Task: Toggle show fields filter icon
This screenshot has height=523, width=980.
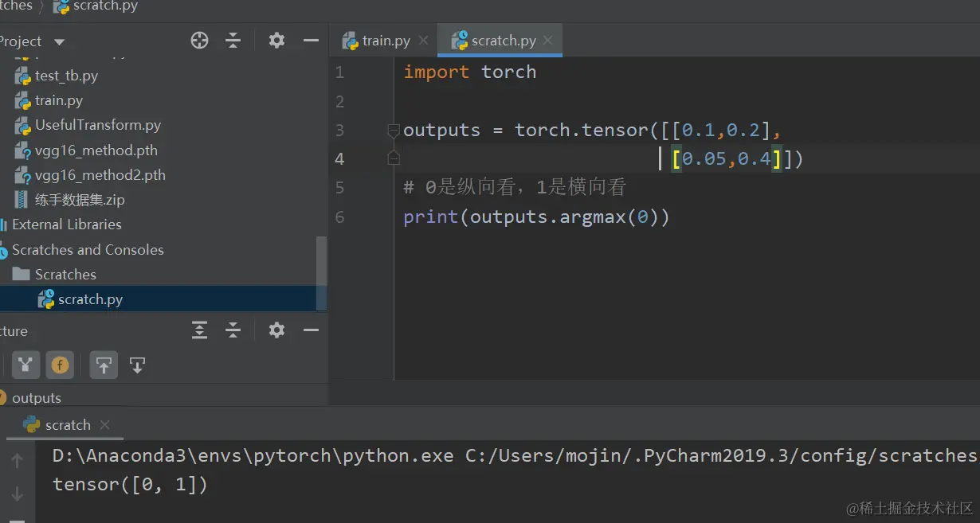Action: [60, 365]
